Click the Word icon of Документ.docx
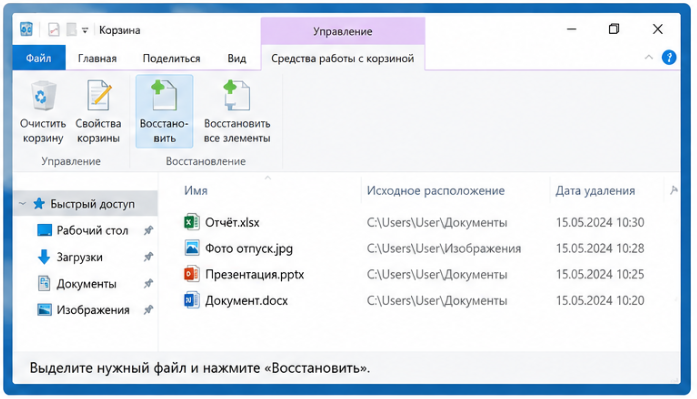The height and width of the screenshot is (399, 697). 192,300
